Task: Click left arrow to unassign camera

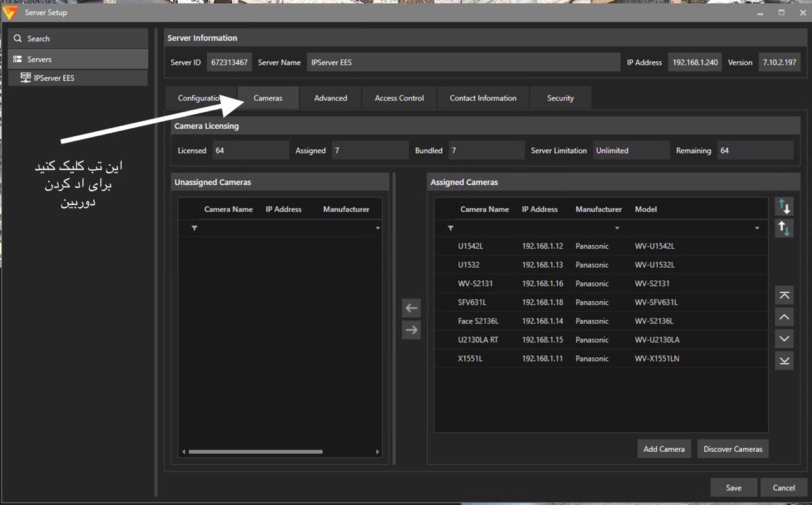Action: [412, 308]
